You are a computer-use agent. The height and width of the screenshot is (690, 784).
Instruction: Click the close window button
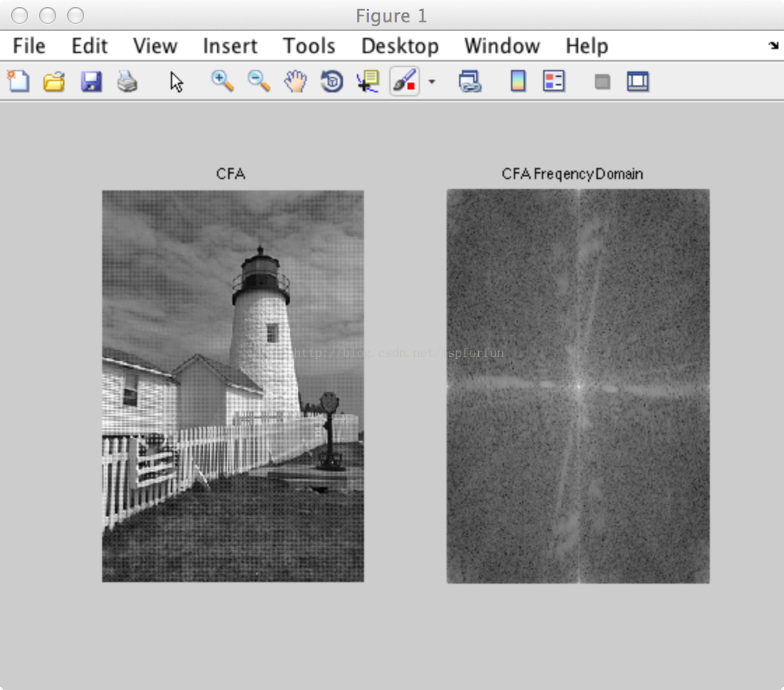[20, 15]
